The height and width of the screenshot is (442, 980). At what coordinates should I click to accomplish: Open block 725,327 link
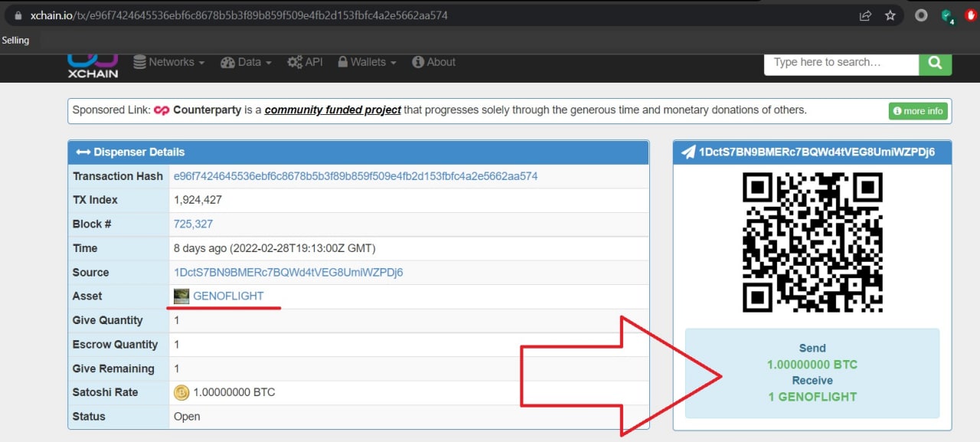[193, 224]
